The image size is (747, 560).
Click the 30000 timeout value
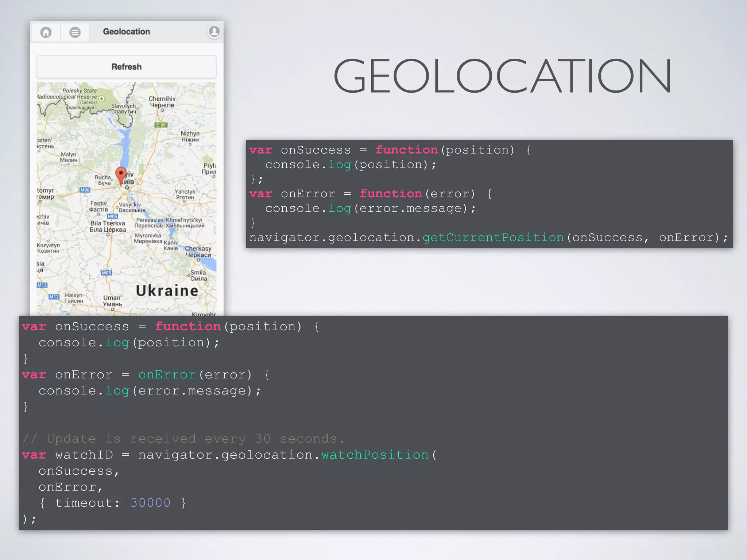pos(150,503)
